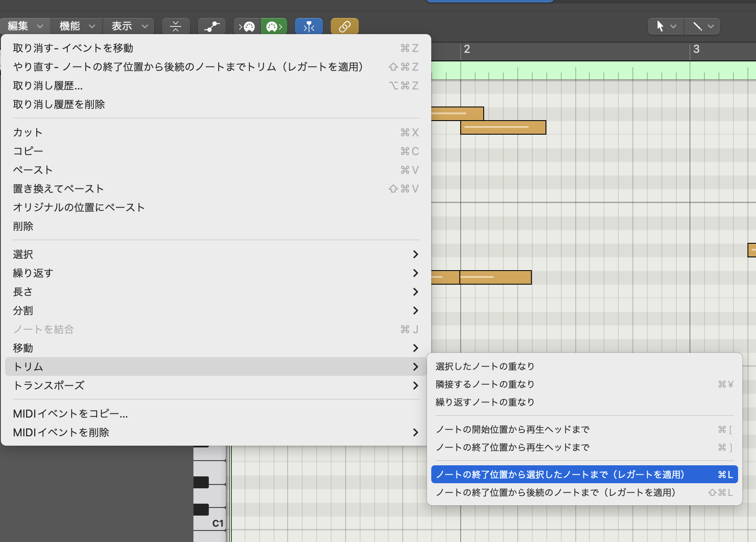Click the automation curve show/hide icon

tap(211, 26)
